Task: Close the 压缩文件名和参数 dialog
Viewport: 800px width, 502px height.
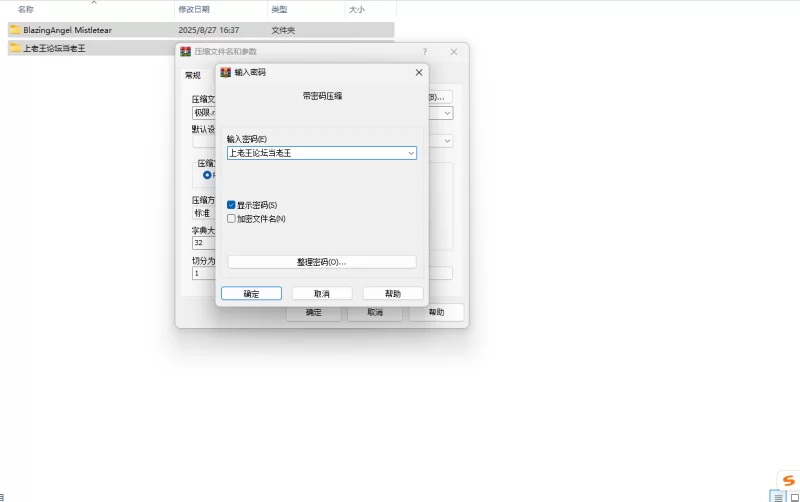Action: (x=454, y=52)
